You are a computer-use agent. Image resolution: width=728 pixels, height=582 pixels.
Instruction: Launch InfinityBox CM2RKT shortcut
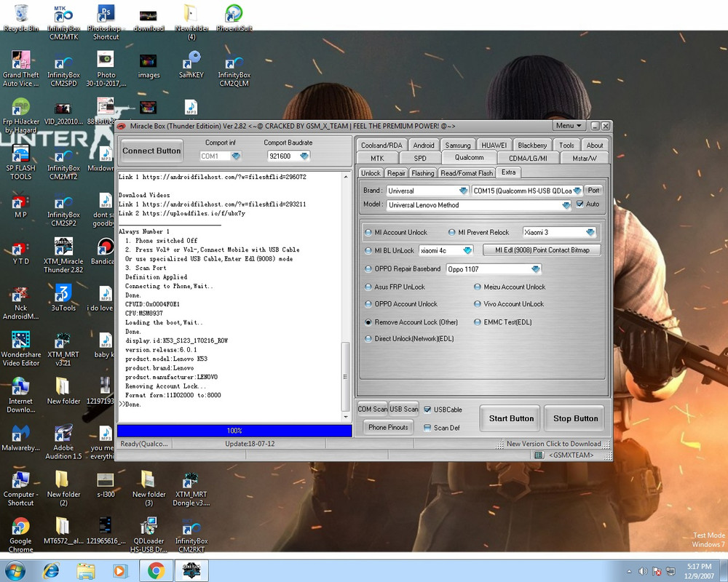(x=191, y=535)
